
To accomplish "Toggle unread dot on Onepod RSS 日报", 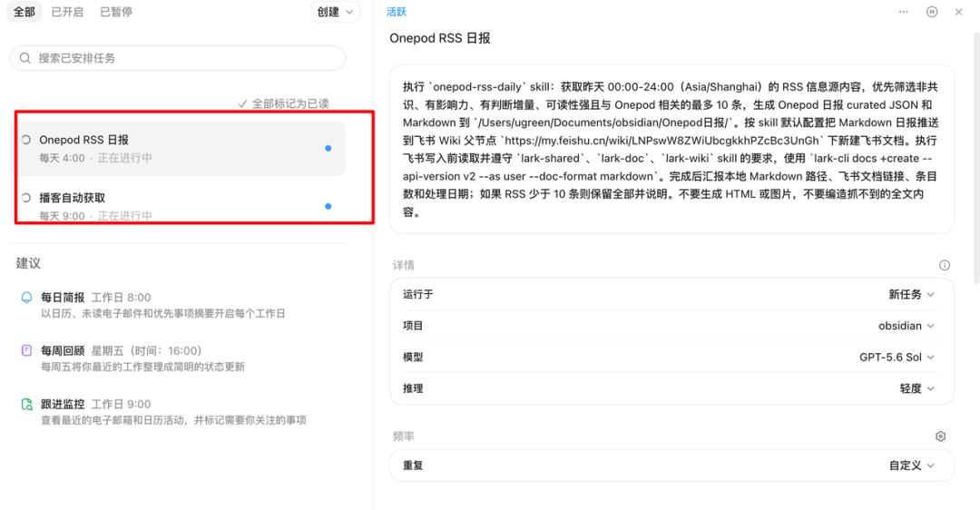I will click(x=328, y=148).
